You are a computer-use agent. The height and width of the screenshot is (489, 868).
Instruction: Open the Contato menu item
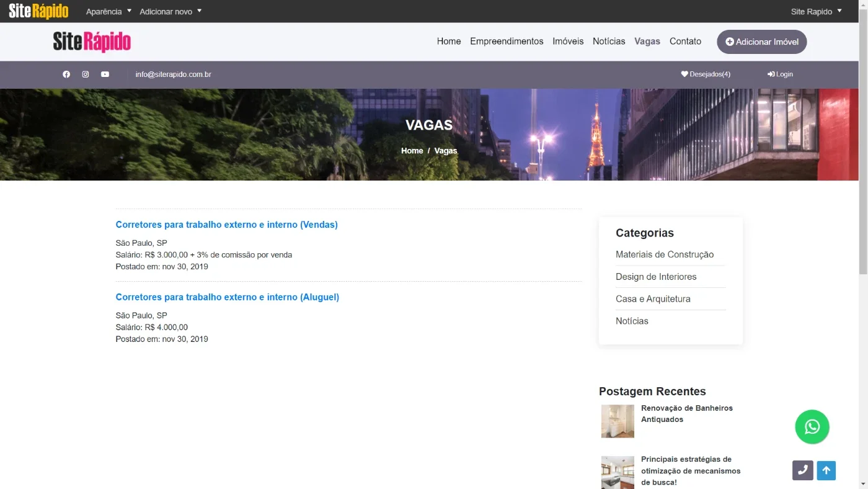(685, 42)
